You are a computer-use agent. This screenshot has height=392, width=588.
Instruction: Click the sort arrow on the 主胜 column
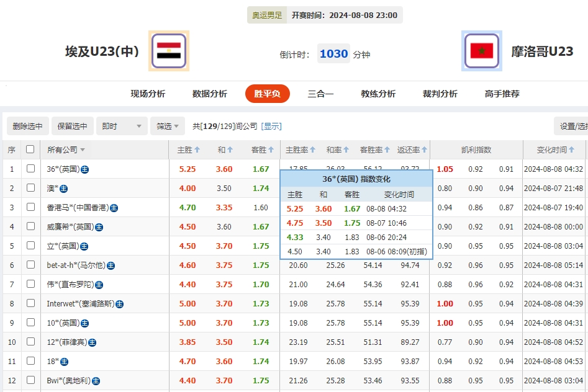coord(196,149)
